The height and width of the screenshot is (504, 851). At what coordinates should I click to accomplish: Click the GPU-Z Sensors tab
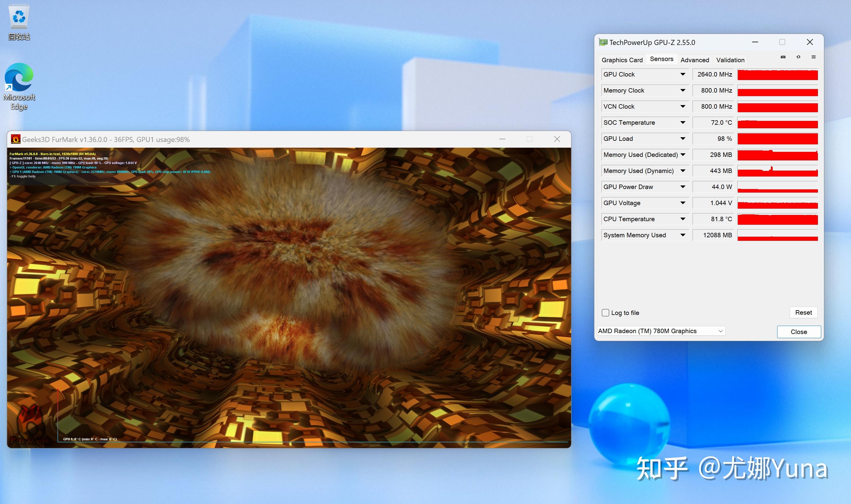(661, 60)
